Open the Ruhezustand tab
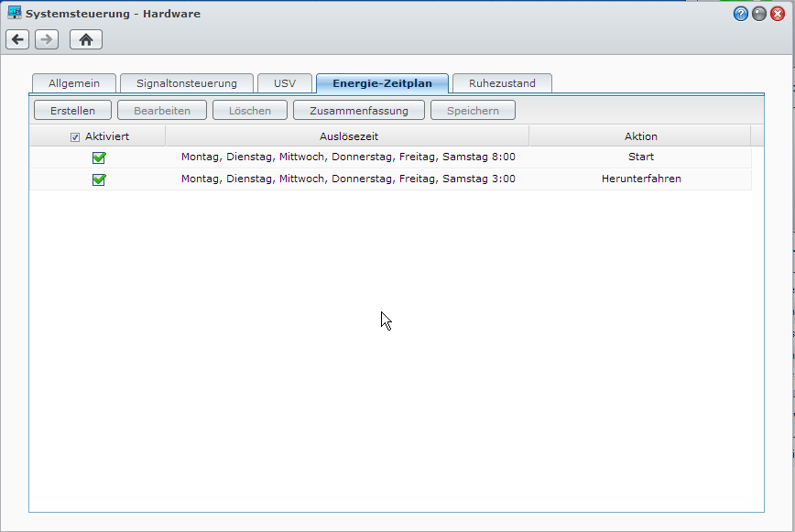795x532 pixels. [502, 82]
